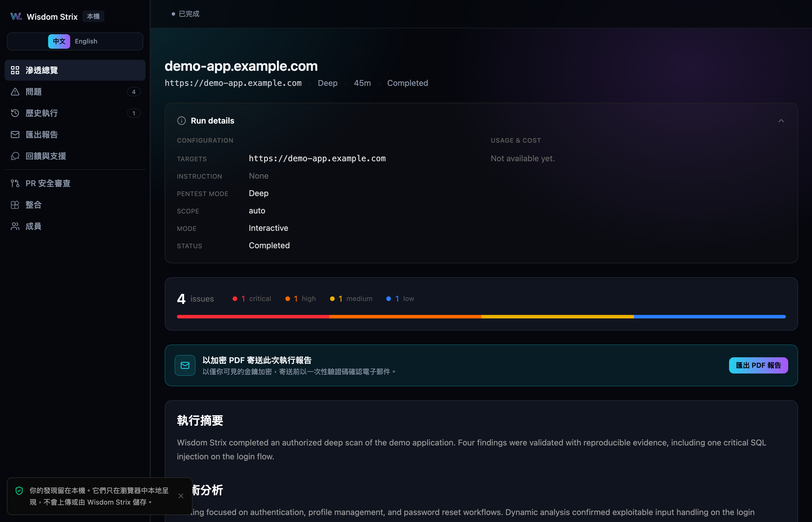812x522 pixels.
Task: Click the 成員 members people icon
Action: [x=15, y=226]
